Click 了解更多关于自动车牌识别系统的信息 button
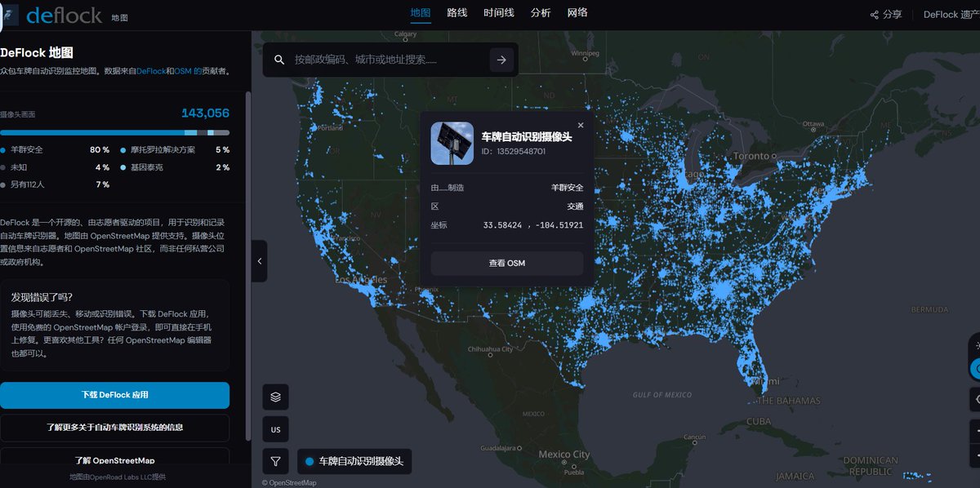980x488 pixels. pos(114,427)
